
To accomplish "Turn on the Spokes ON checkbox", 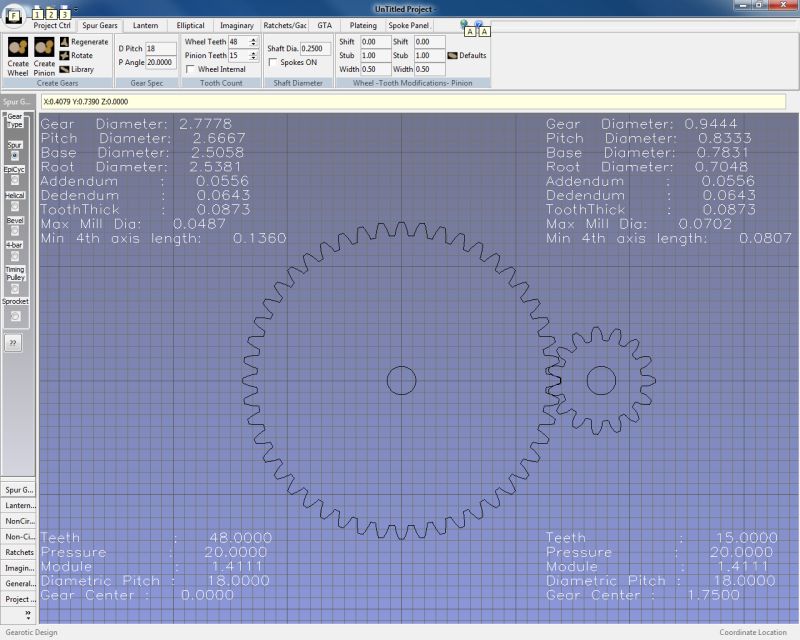I will click(x=272, y=62).
